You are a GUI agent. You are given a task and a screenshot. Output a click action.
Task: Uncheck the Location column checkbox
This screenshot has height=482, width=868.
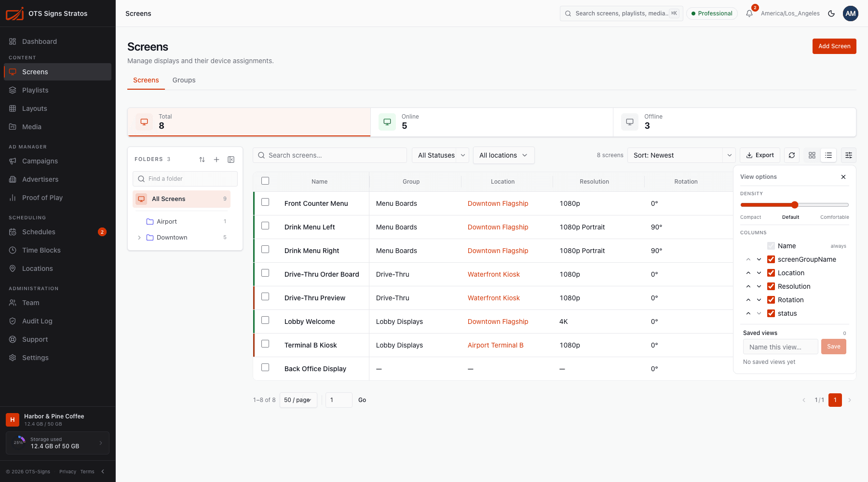tap(771, 273)
